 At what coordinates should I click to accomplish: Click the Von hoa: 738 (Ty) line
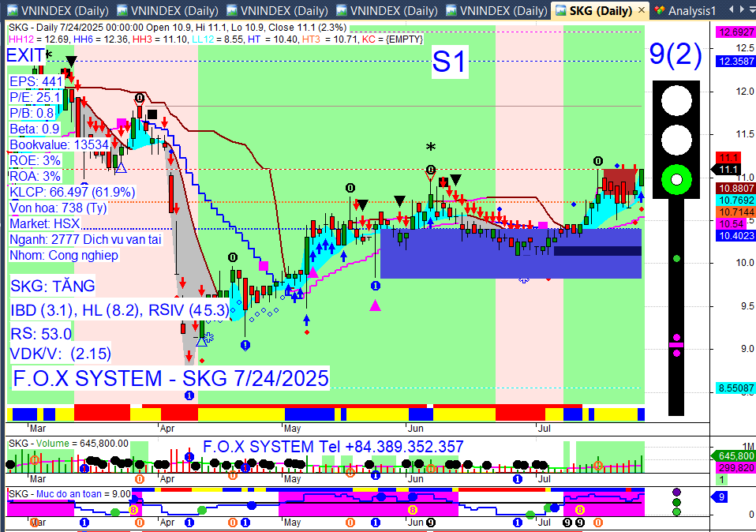point(58,208)
